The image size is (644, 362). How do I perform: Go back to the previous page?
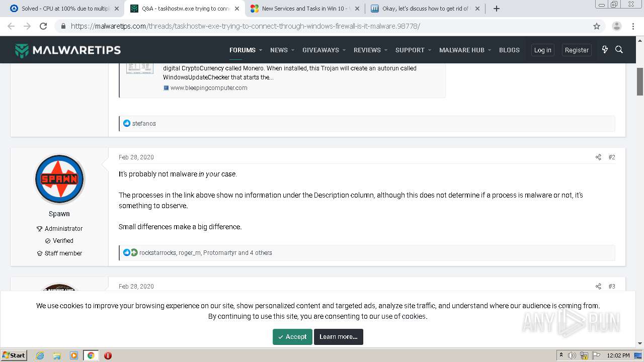coord(11,26)
